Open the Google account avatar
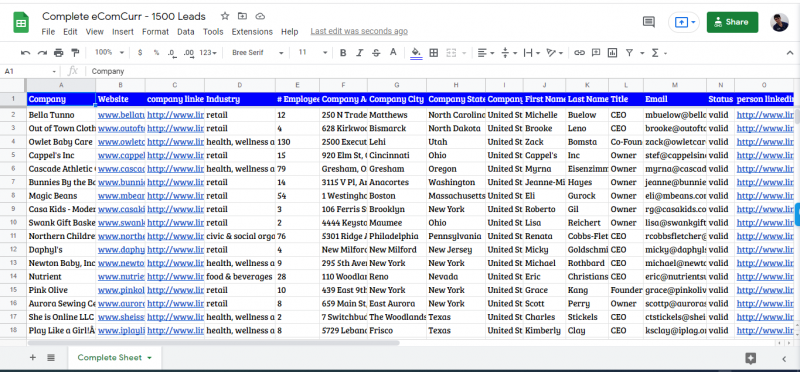The image size is (800, 372). (780, 22)
